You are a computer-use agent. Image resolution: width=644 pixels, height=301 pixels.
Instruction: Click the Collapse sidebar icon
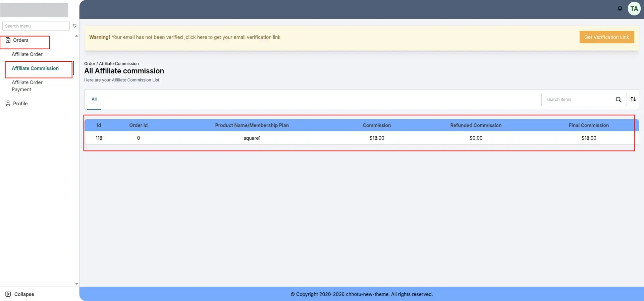coord(8,294)
